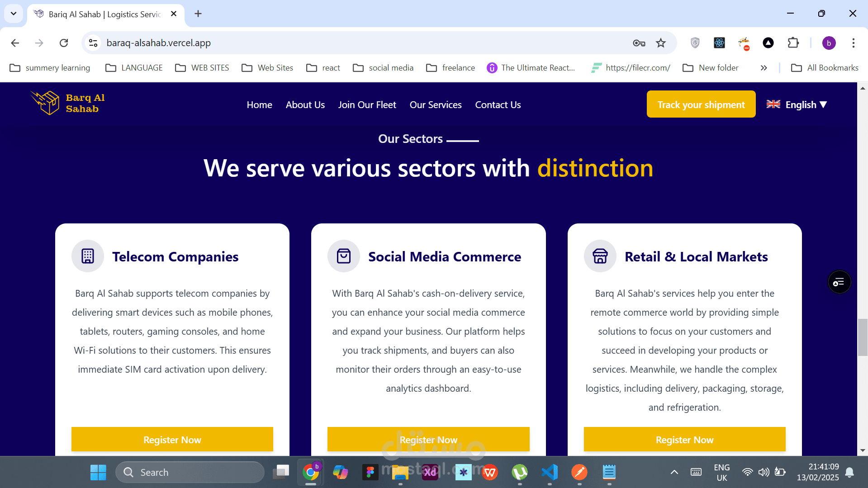
Task: Open the React Developer Tools extension
Action: point(719,43)
